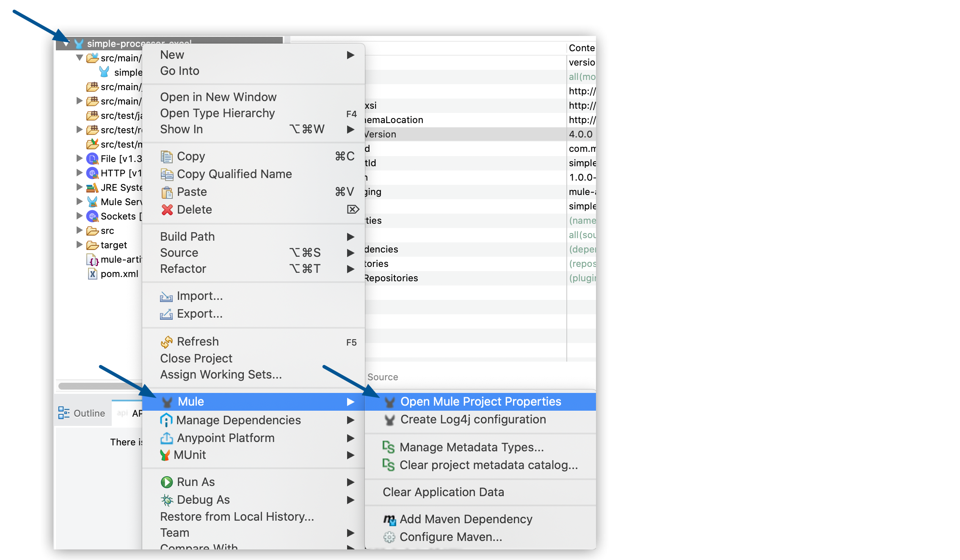Choose Close Project from the menu
960x560 pixels.
(x=196, y=358)
